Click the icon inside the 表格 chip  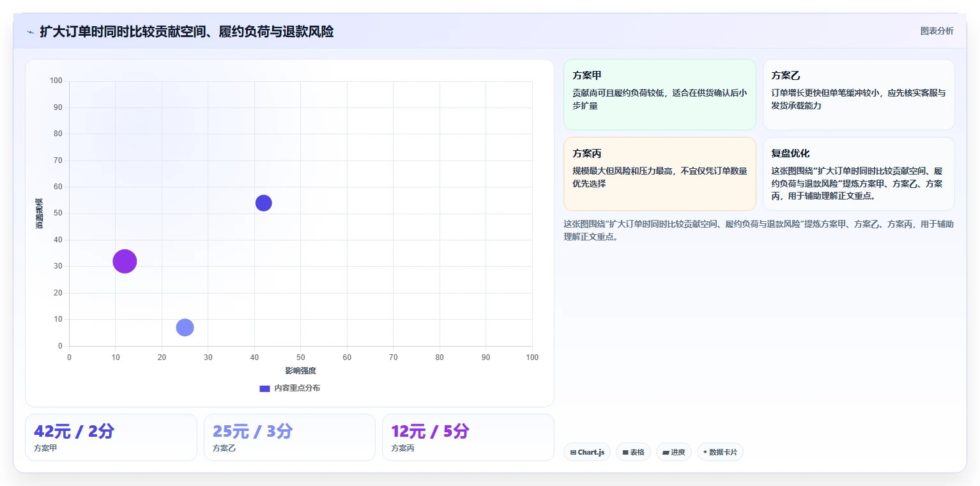tap(625, 453)
